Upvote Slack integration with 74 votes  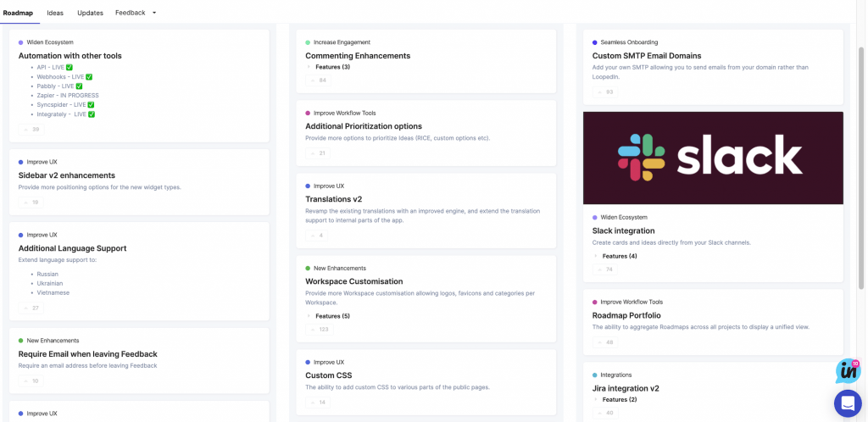tap(605, 270)
